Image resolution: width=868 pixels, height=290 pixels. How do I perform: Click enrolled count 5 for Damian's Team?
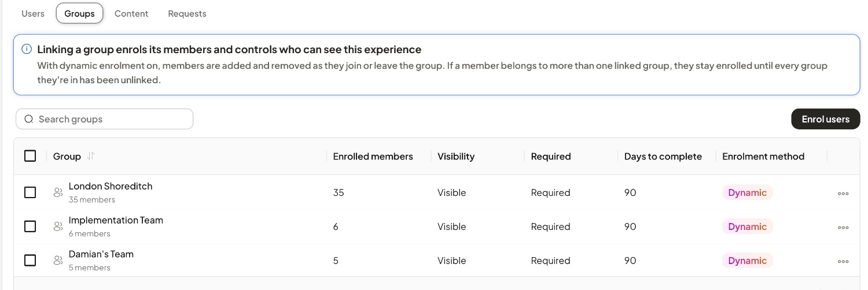point(336,261)
